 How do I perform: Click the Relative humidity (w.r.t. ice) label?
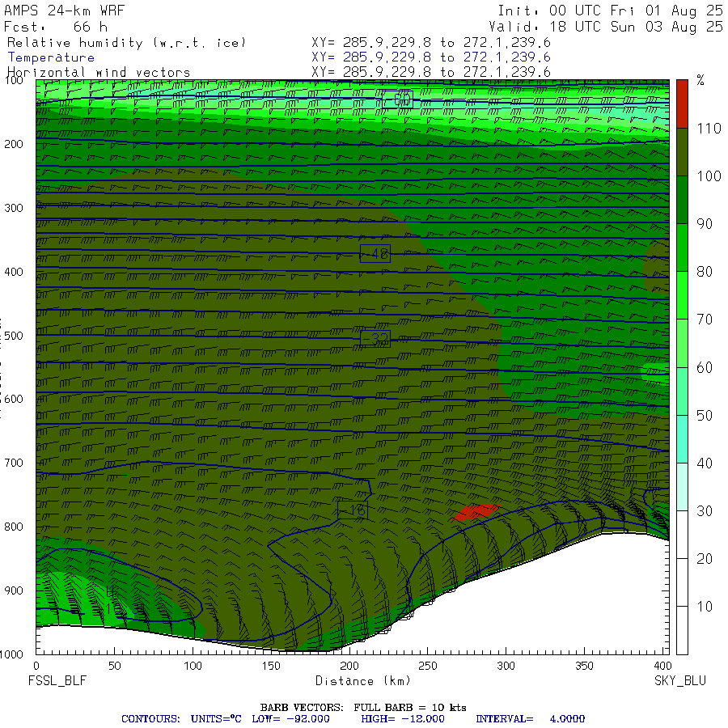tap(126, 43)
